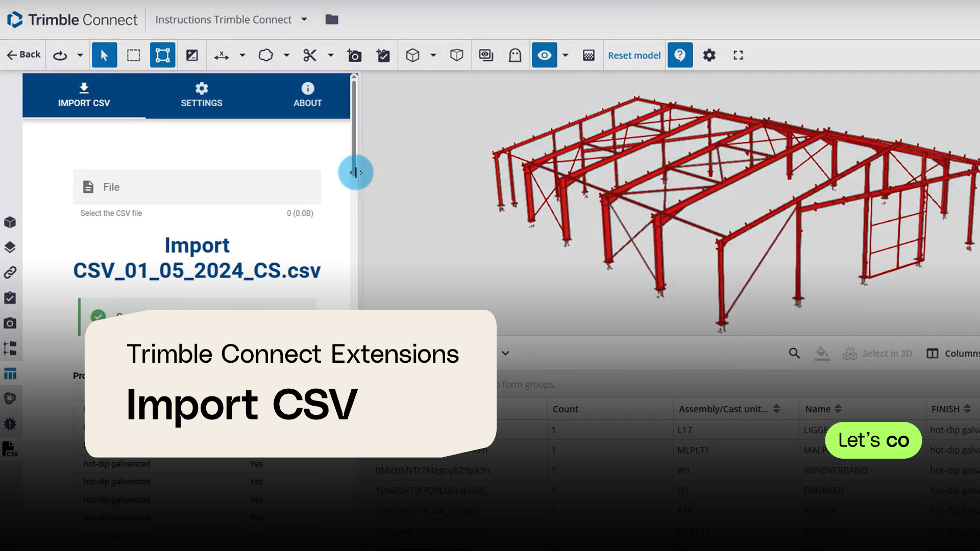Open the globe-like extension sidebar icon
This screenshot has height=551, width=980.
[x=10, y=398]
